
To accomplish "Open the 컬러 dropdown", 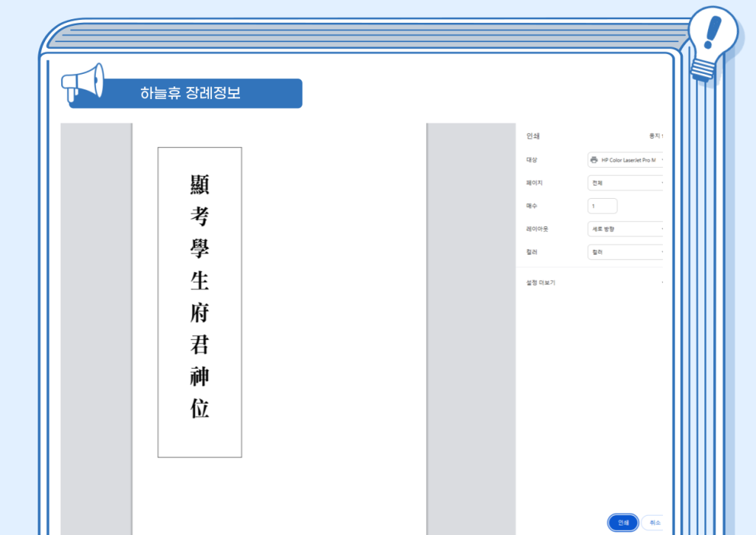I will (x=626, y=253).
